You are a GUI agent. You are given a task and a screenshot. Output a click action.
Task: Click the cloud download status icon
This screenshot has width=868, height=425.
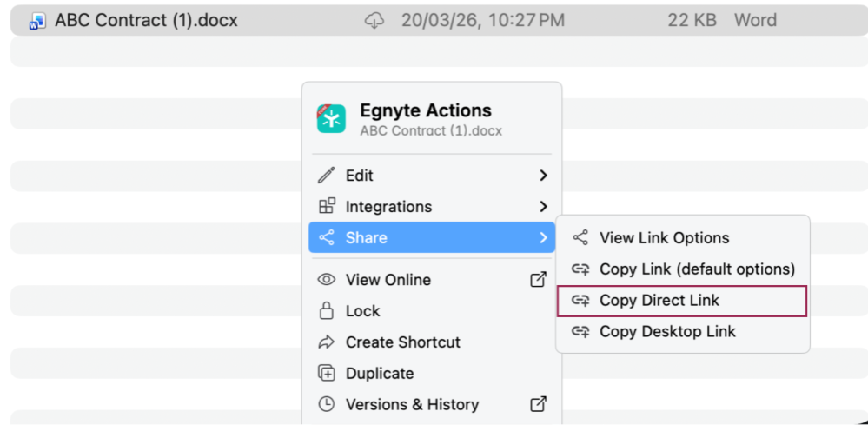pos(374,21)
